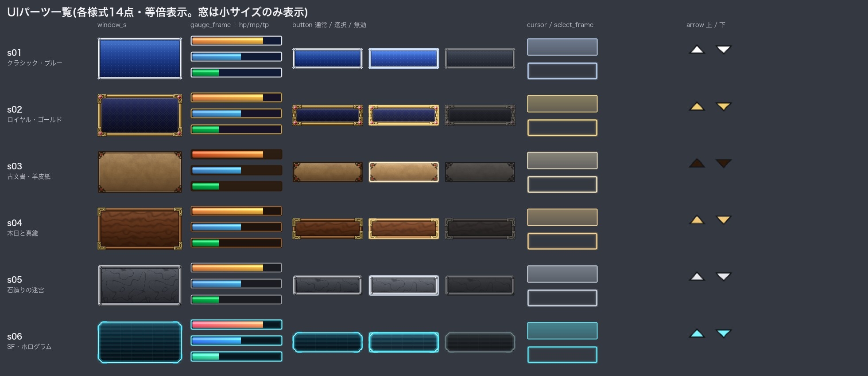Click the s04 down arrow icon
The image size is (868, 376).
tap(724, 220)
